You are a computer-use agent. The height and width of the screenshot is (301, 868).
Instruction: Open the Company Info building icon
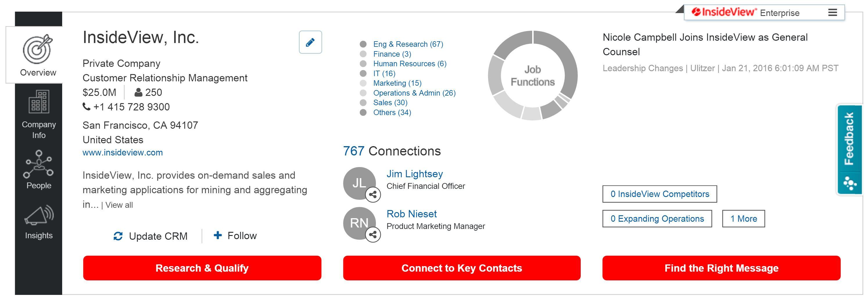(39, 101)
